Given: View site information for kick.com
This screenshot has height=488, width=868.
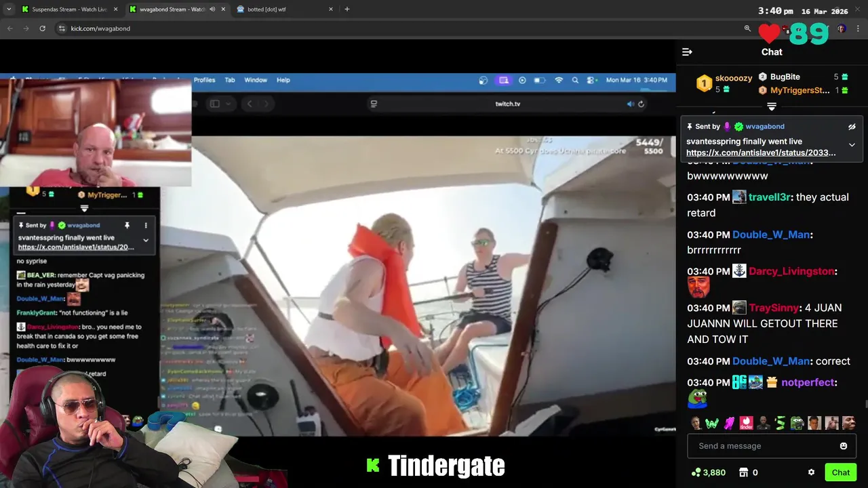Looking at the screenshot, I should point(62,28).
